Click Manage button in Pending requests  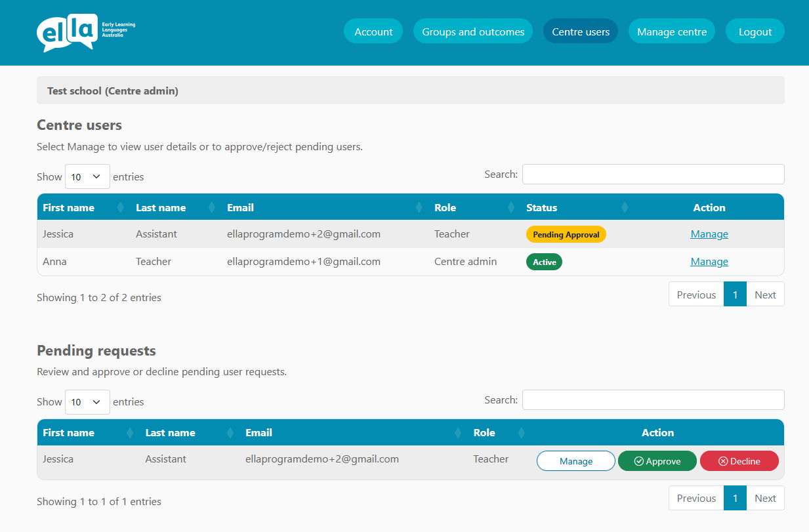pos(576,461)
